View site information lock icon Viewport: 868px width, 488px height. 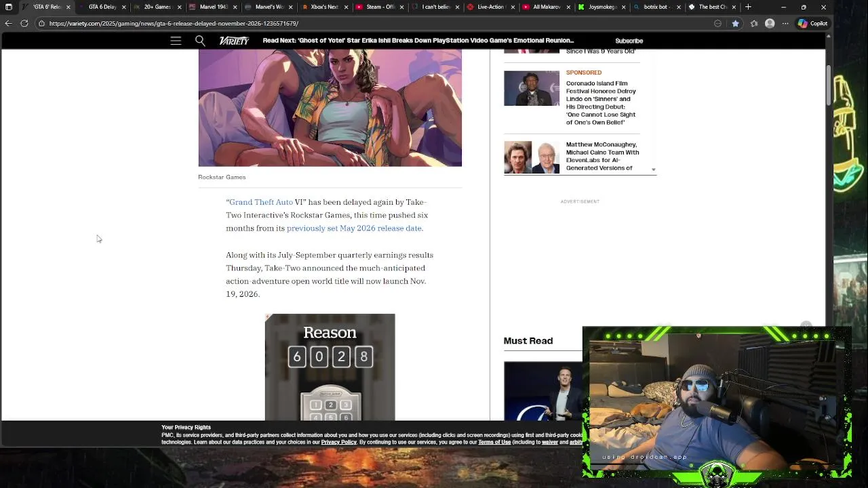41,23
